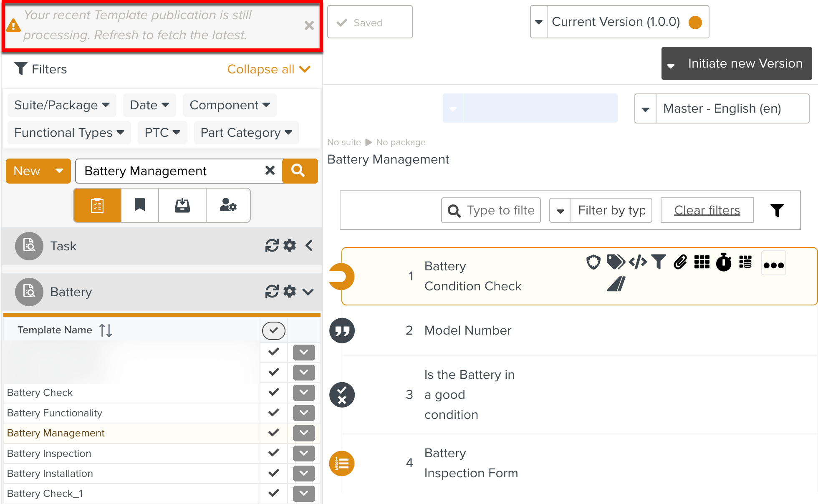Toggle the select-all checkmark in table header

[x=273, y=330]
